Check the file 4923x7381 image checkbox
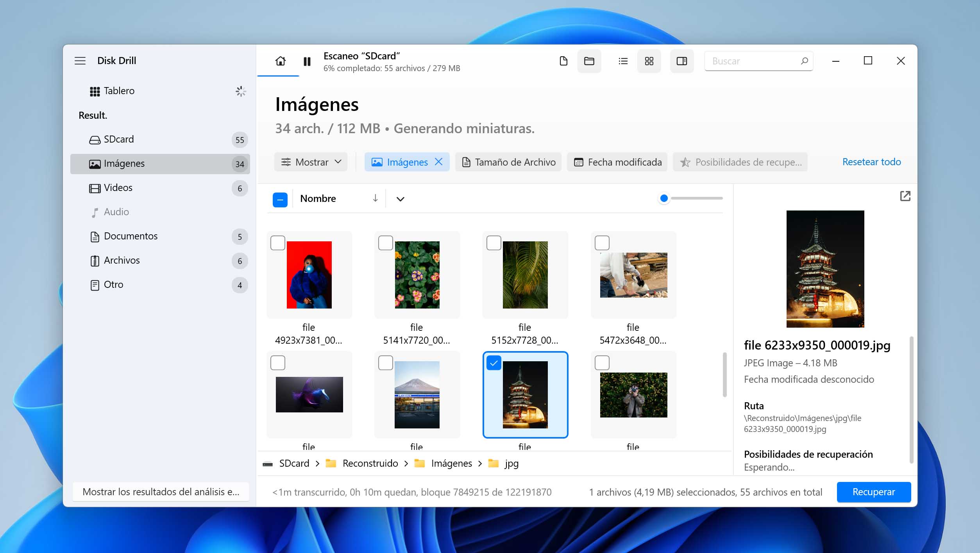 point(278,243)
